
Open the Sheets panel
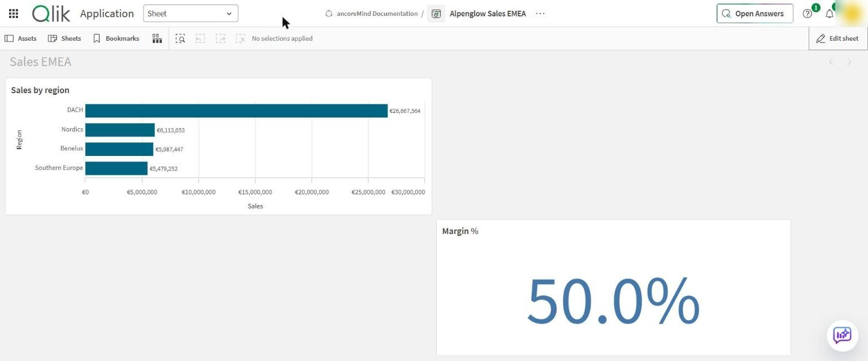pos(64,38)
